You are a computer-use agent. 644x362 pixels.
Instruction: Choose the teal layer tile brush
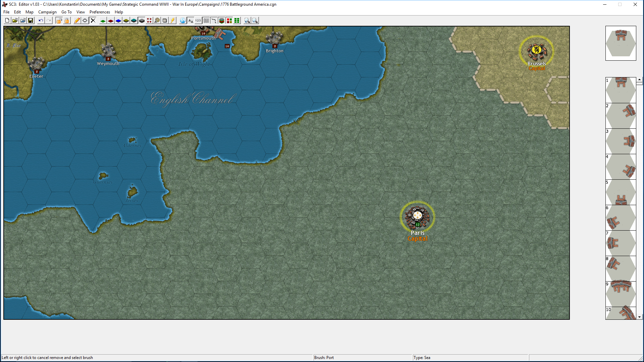134,20
